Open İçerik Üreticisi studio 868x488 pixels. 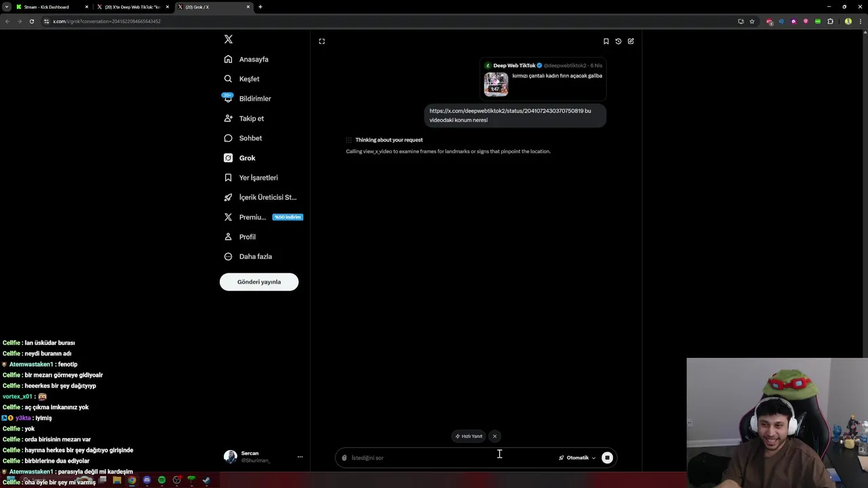(x=260, y=197)
